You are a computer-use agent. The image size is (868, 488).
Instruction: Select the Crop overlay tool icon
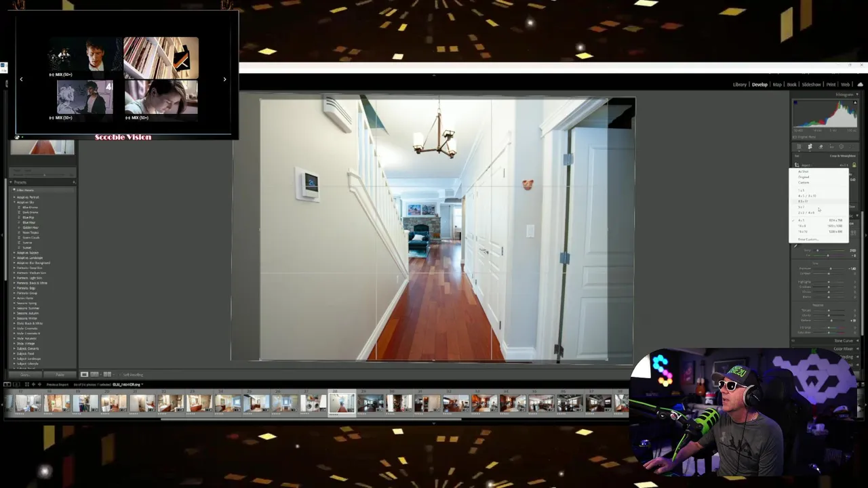click(x=810, y=146)
